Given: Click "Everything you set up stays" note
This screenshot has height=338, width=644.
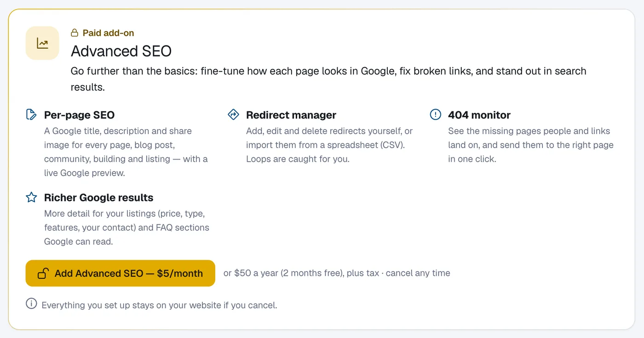Looking at the screenshot, I should 159,305.
